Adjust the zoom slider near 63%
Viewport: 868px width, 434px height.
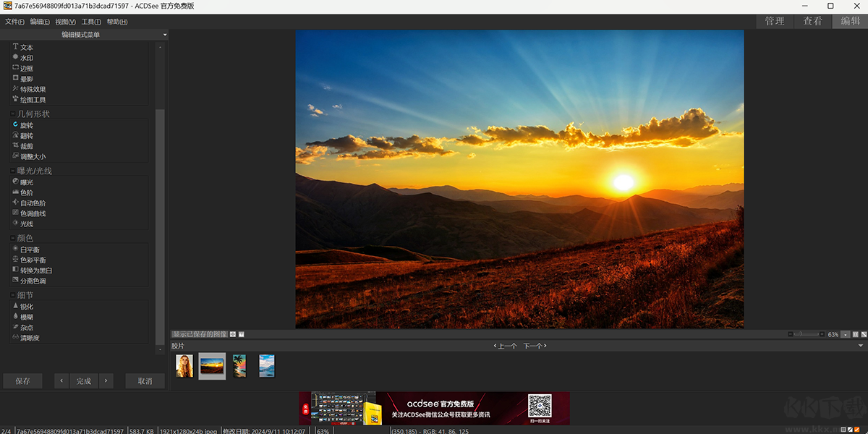pos(807,334)
